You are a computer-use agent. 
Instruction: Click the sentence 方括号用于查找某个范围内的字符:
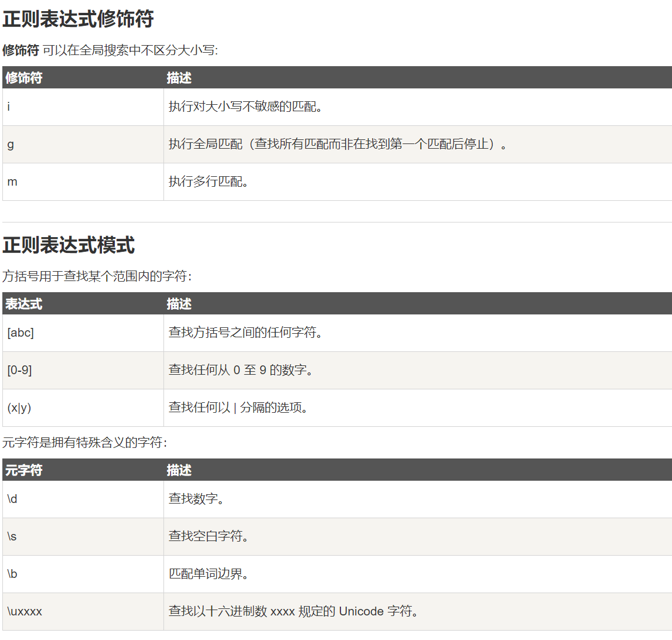click(97, 276)
